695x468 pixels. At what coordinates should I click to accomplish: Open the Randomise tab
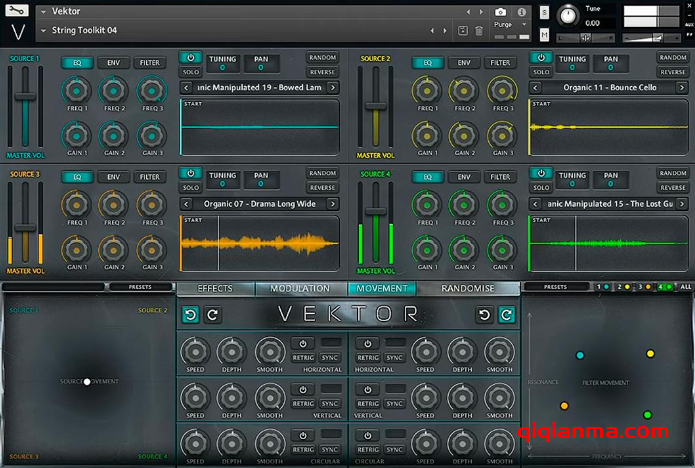coord(468,288)
